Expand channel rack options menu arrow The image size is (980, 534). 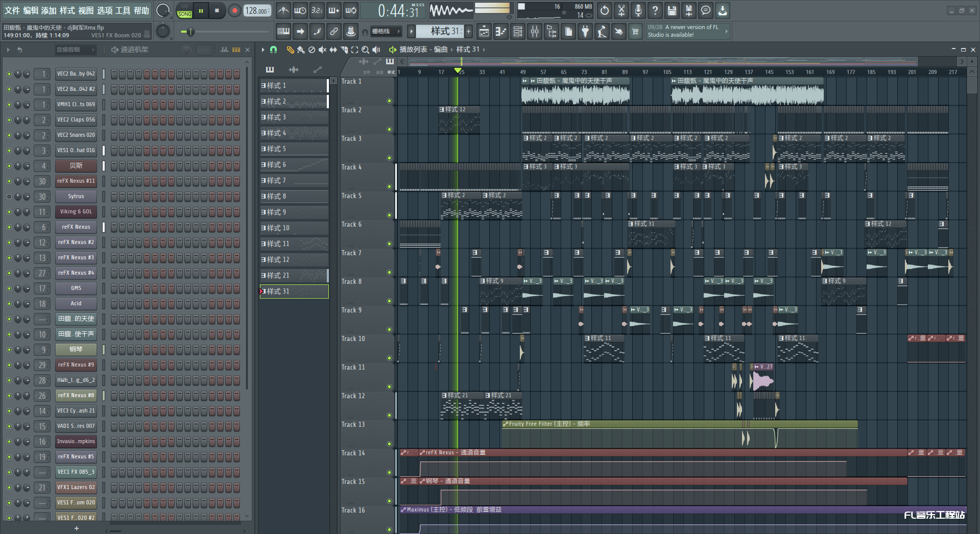8,50
